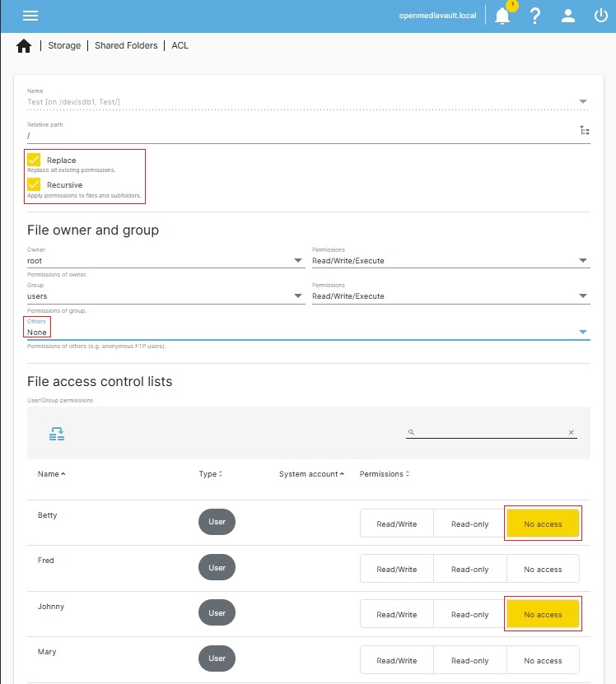Set Fred's permission to Read-only

click(x=469, y=569)
